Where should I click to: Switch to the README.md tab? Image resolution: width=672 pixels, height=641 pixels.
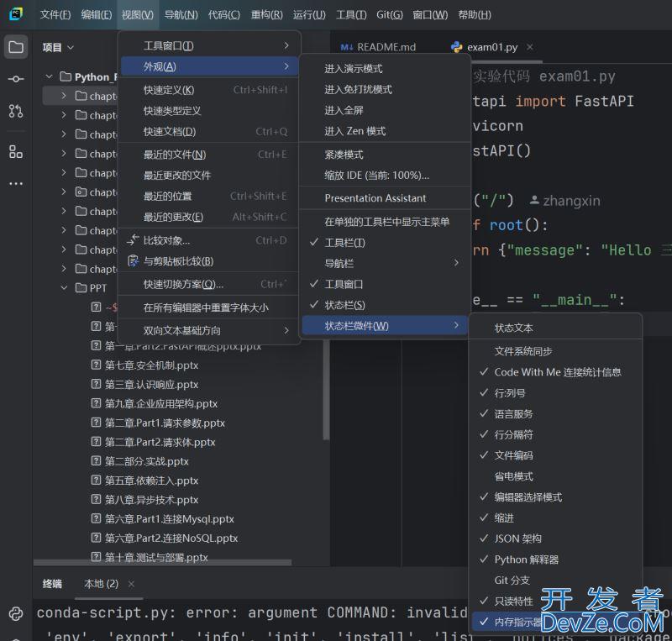tap(379, 47)
